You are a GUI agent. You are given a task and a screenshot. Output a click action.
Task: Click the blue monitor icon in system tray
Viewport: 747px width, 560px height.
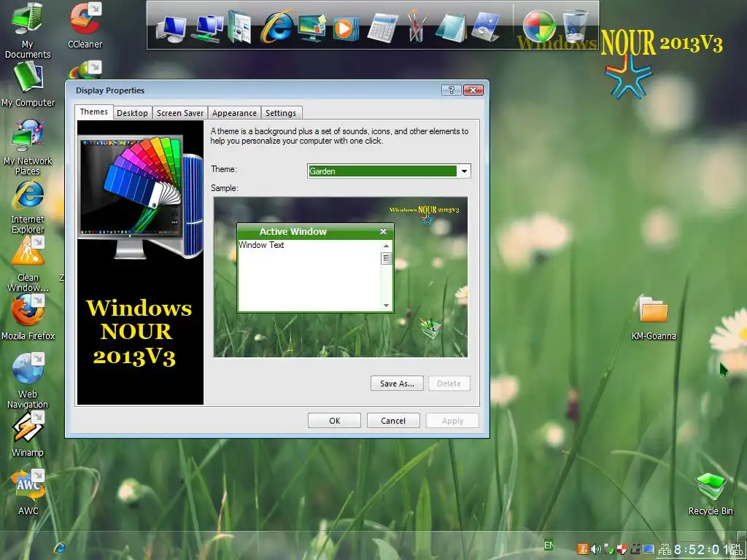pos(648,549)
